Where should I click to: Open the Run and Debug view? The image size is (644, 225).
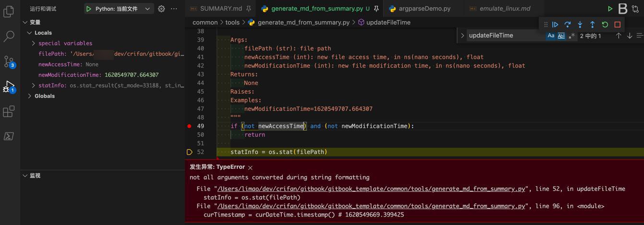pos(9,87)
